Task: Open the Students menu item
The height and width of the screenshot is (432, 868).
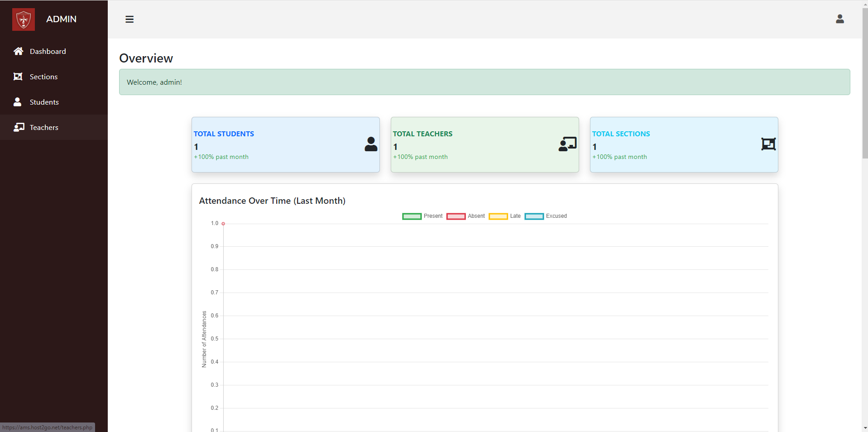Action: point(44,102)
